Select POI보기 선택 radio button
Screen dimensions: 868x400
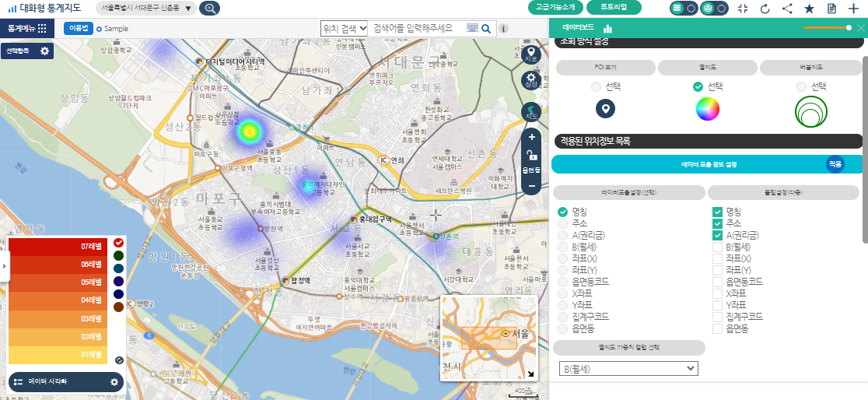(x=596, y=86)
